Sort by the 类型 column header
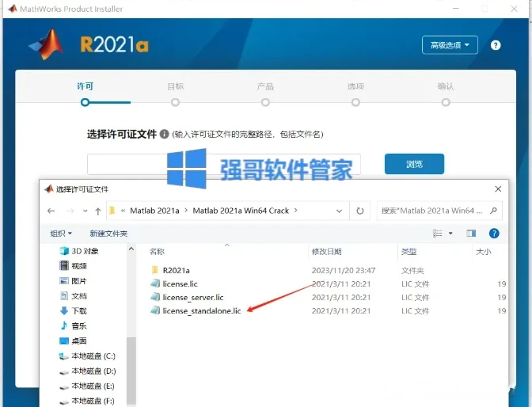 pos(408,252)
